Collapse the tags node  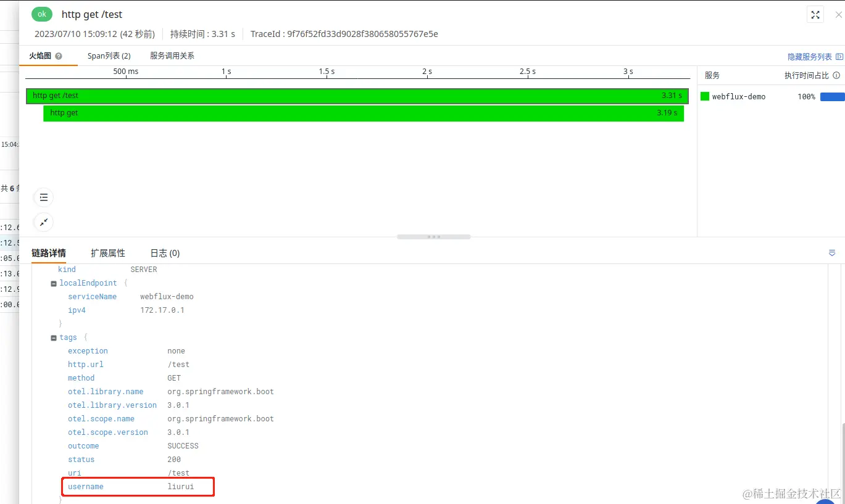pos(54,337)
